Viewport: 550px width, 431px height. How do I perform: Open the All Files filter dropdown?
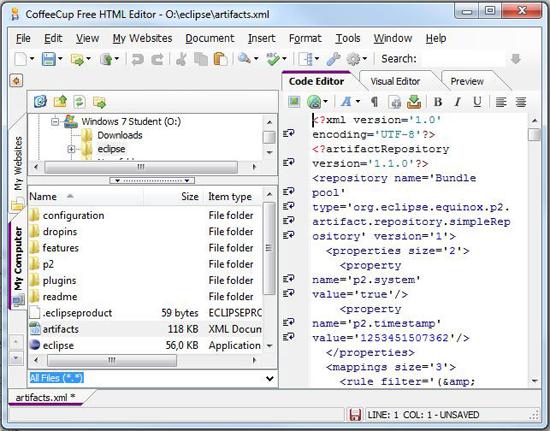tap(270, 378)
